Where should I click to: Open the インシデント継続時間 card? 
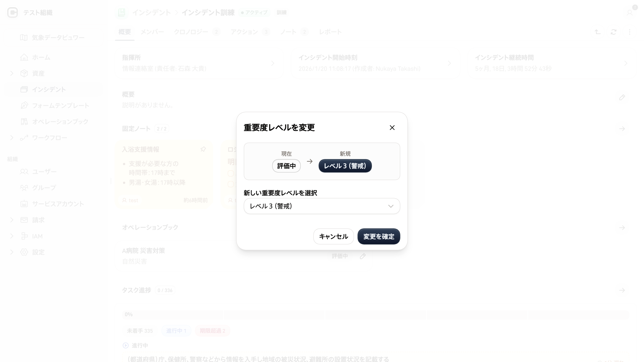552,63
